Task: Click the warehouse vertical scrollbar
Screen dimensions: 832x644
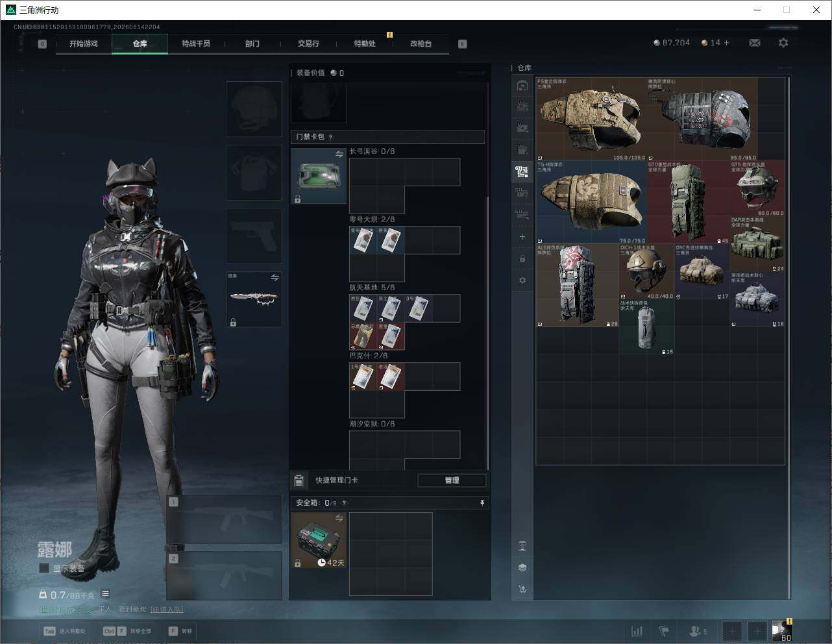Action: pos(789,338)
